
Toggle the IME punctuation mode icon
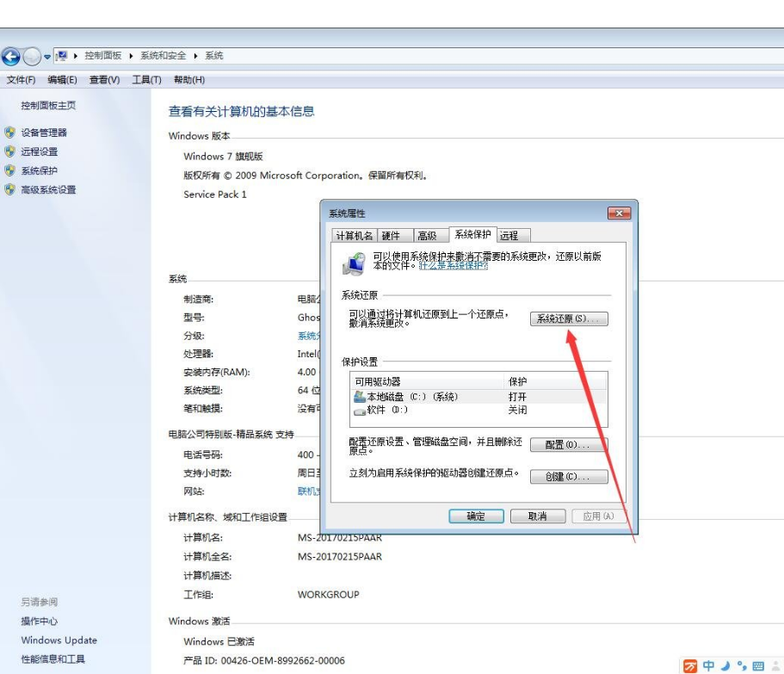[x=741, y=665]
